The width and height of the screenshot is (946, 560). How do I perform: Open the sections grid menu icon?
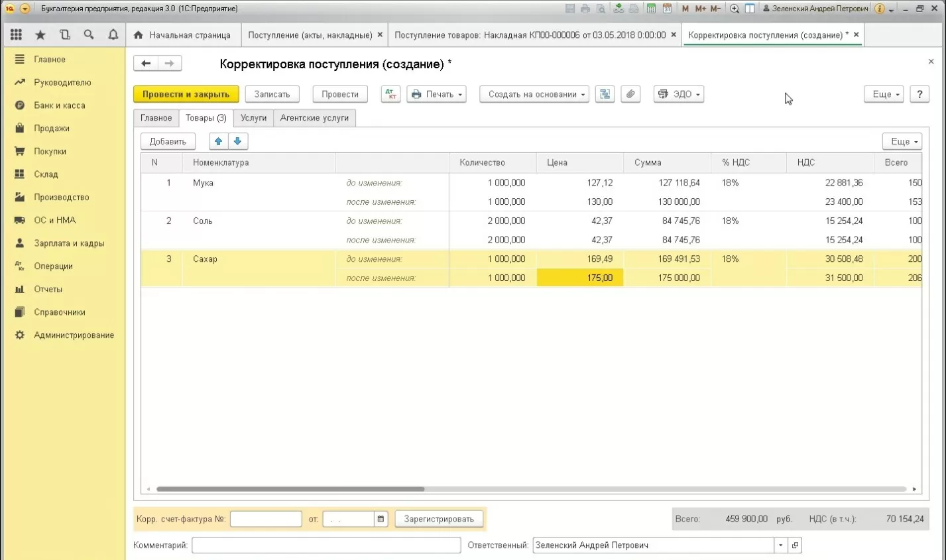[17, 34]
